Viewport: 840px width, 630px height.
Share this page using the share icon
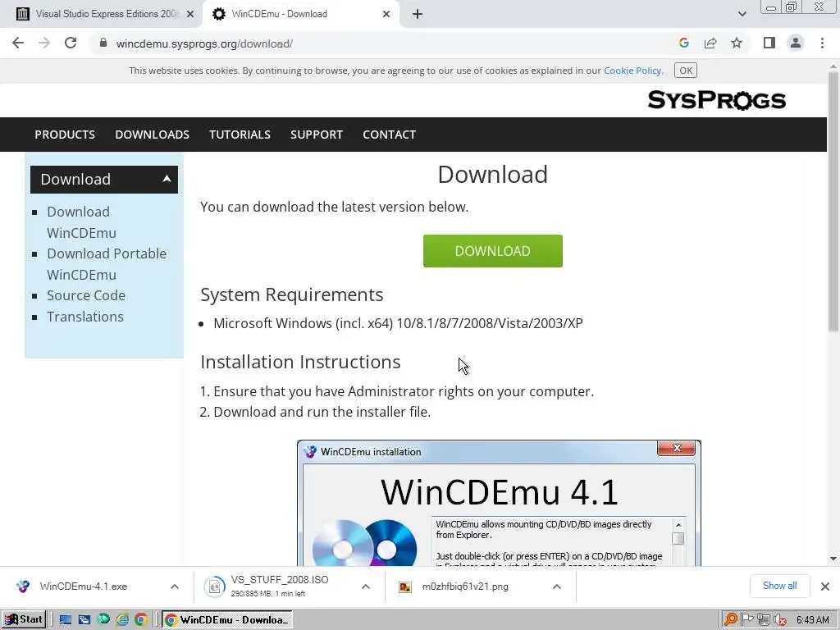[x=710, y=43]
